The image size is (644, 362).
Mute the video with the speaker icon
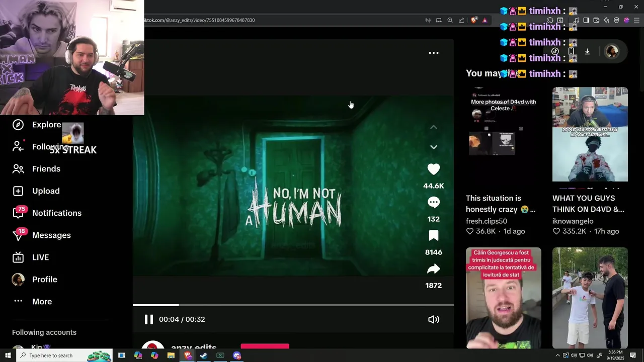433,319
